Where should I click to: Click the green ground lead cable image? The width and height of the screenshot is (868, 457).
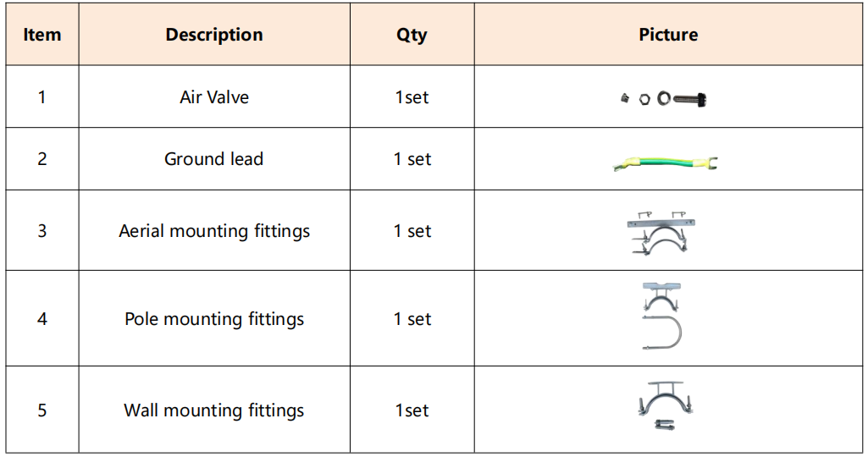666,162
